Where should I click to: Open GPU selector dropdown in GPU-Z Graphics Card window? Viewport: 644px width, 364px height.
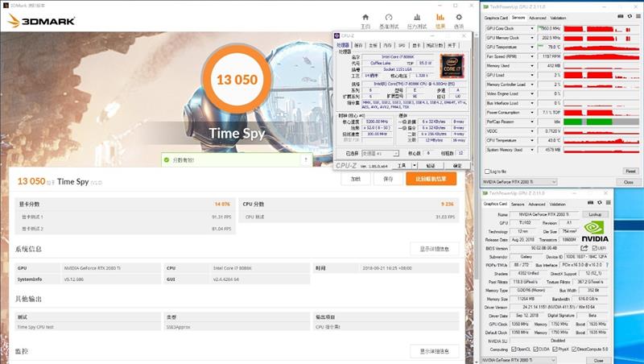[x=519, y=360]
